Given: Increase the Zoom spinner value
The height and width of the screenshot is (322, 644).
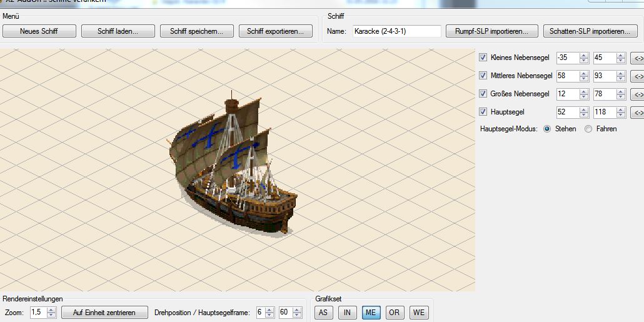Looking at the screenshot, I should click(51, 309).
